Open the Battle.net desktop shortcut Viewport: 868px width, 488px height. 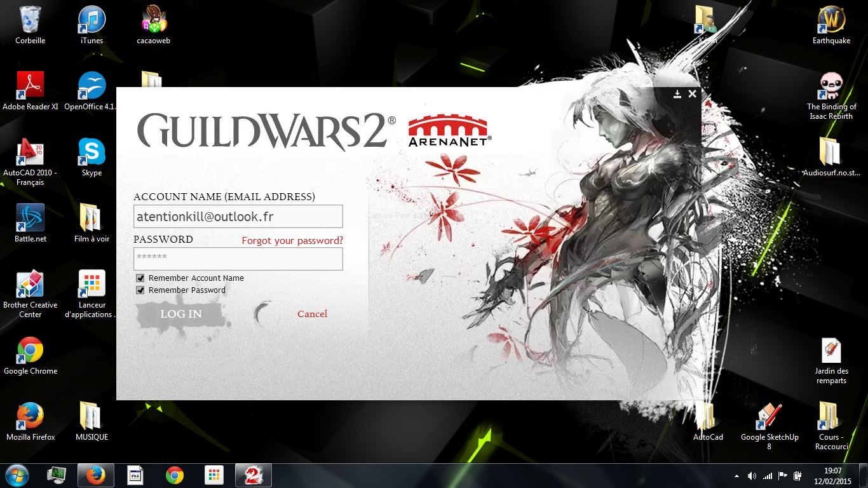click(30, 223)
